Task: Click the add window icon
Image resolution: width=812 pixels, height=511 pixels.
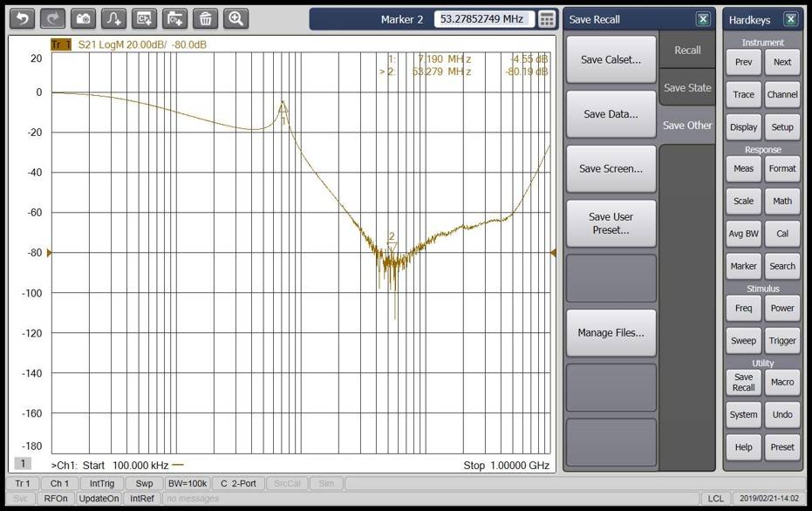Action: [x=174, y=18]
